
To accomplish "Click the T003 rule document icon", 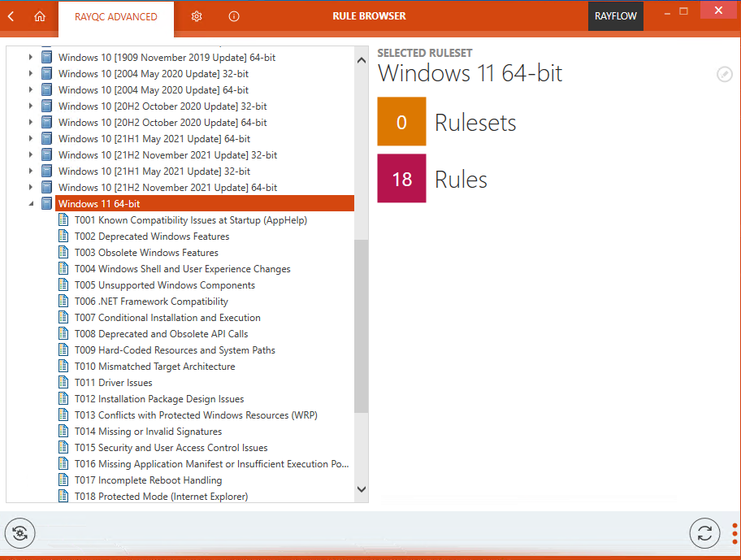I will (63, 252).
